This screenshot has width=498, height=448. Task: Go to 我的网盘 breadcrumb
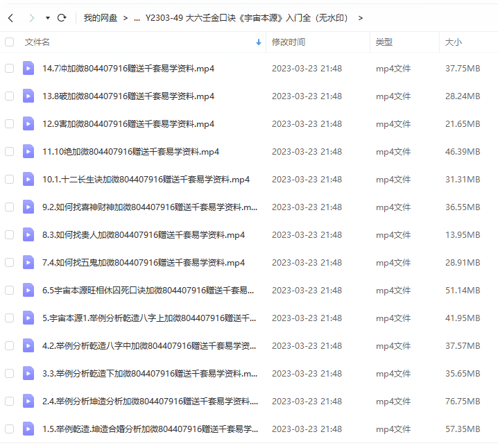[101, 17]
